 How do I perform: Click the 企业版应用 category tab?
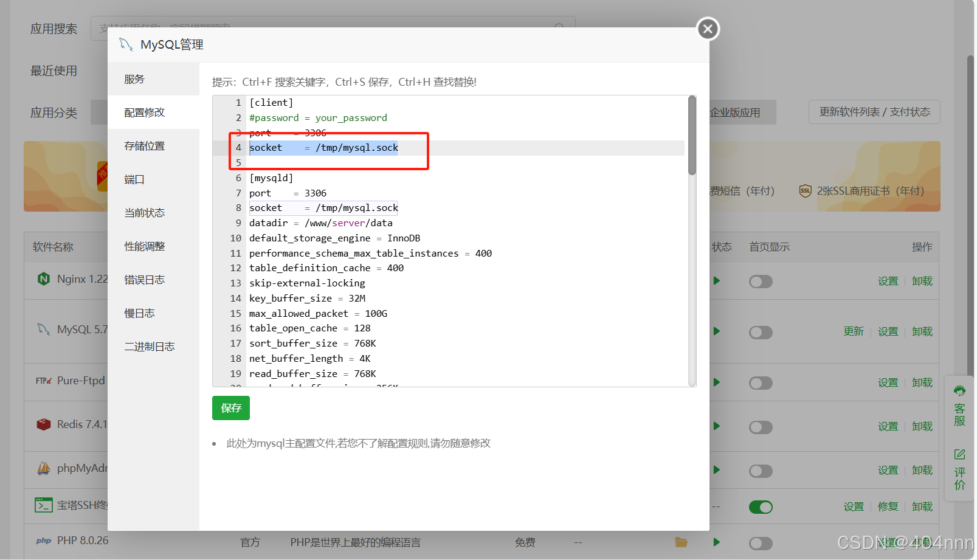coord(735,112)
